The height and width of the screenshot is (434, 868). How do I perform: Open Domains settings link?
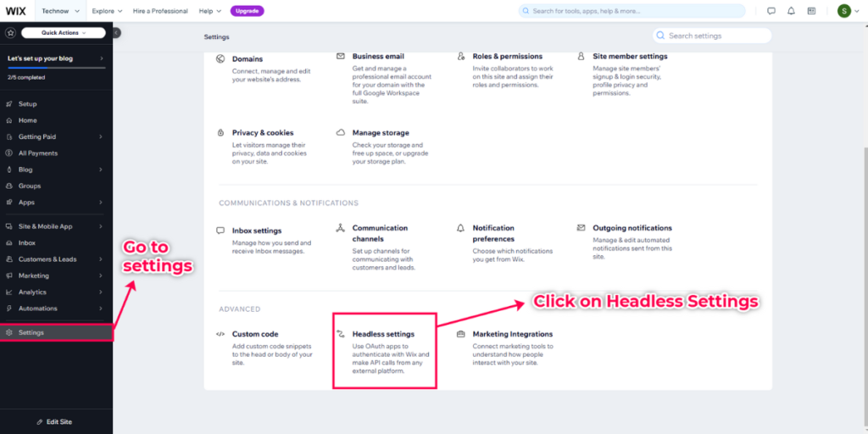(248, 58)
